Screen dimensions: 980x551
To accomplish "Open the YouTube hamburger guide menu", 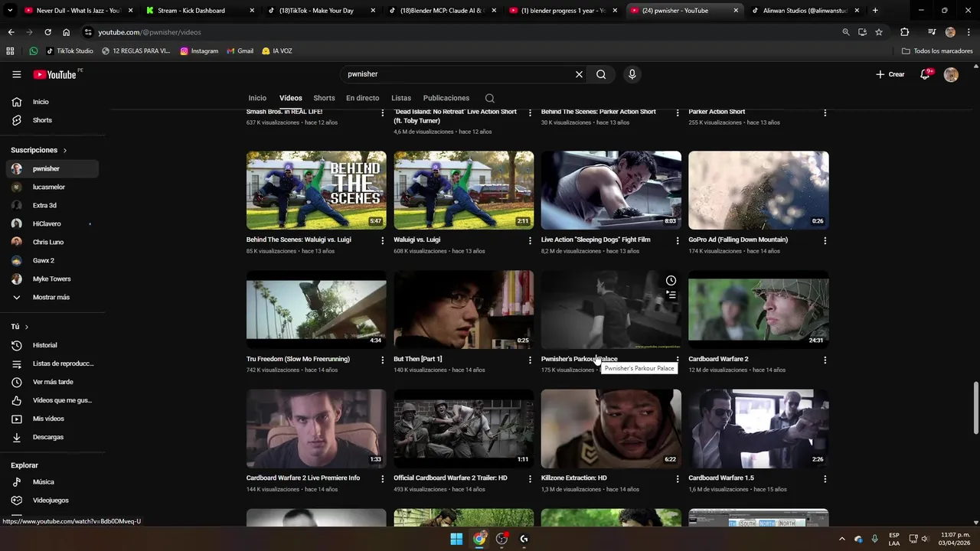I will coord(16,74).
